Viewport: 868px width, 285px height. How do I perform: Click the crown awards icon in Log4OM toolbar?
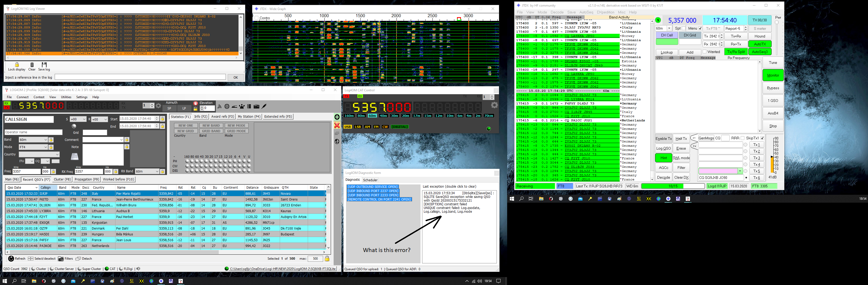point(242,106)
